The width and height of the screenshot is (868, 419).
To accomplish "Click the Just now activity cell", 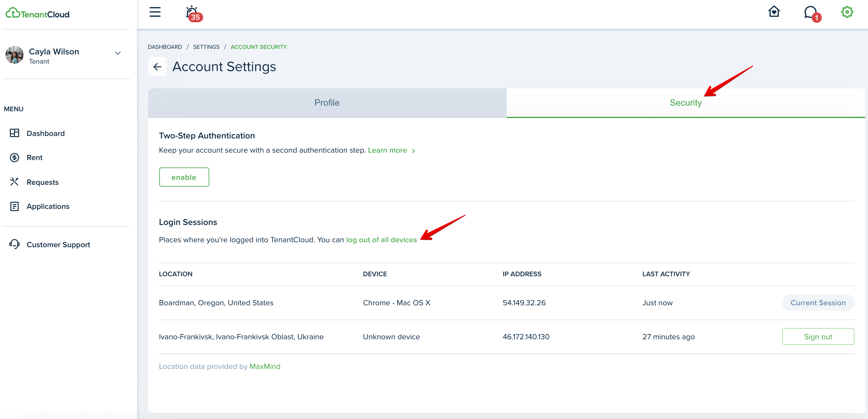I will pos(657,303).
